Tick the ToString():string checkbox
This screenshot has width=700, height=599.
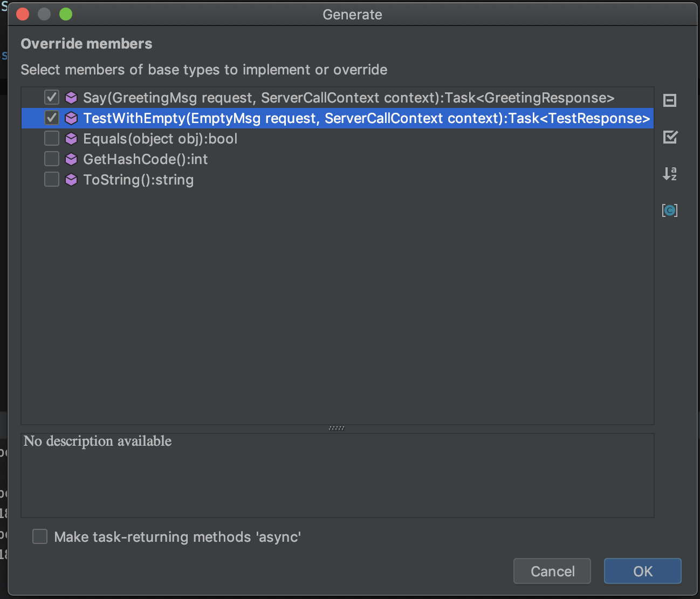coord(52,180)
